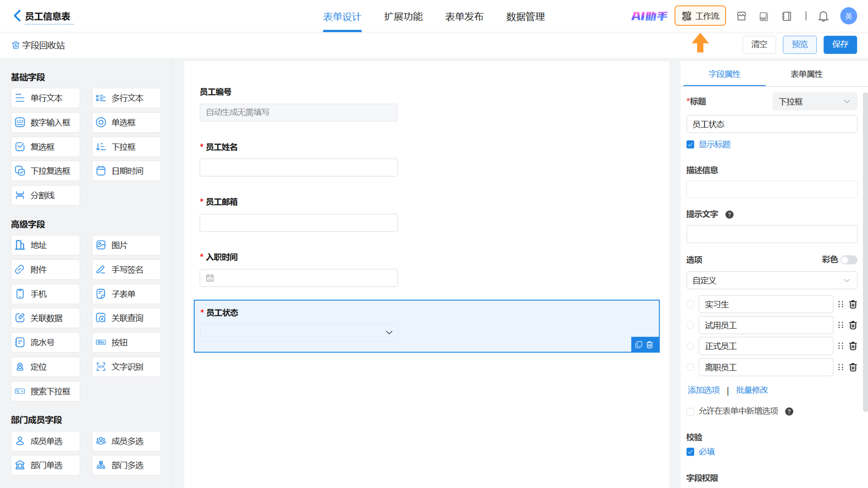Click the 入职时间 date input

[x=299, y=278]
